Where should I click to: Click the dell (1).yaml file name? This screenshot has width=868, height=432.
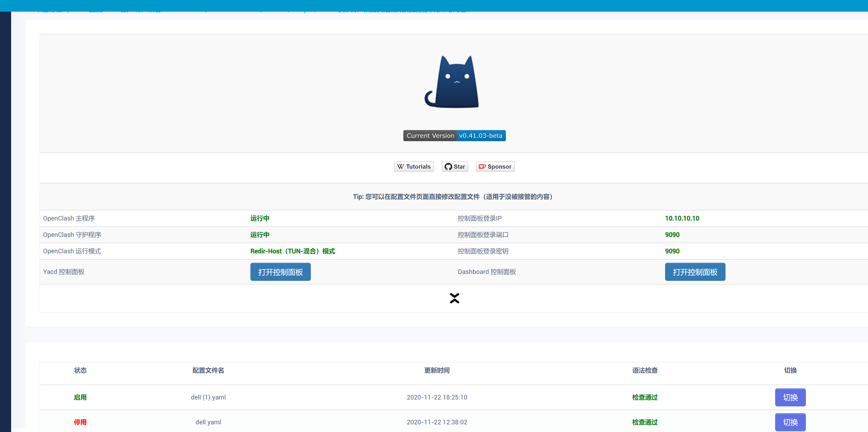[x=208, y=397]
